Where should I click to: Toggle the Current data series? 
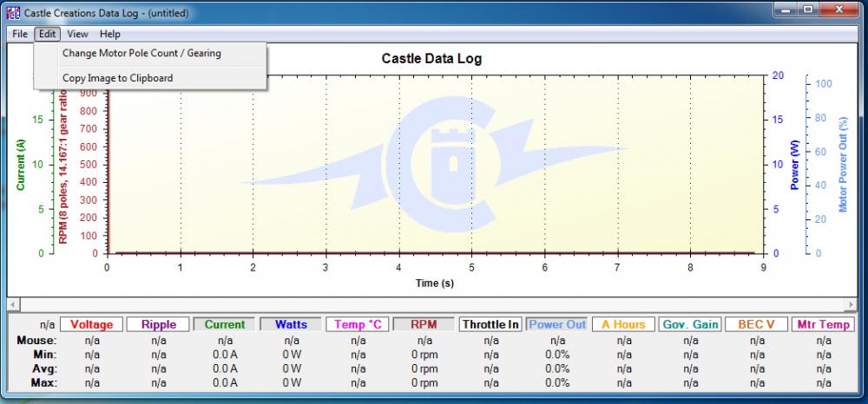[225, 324]
